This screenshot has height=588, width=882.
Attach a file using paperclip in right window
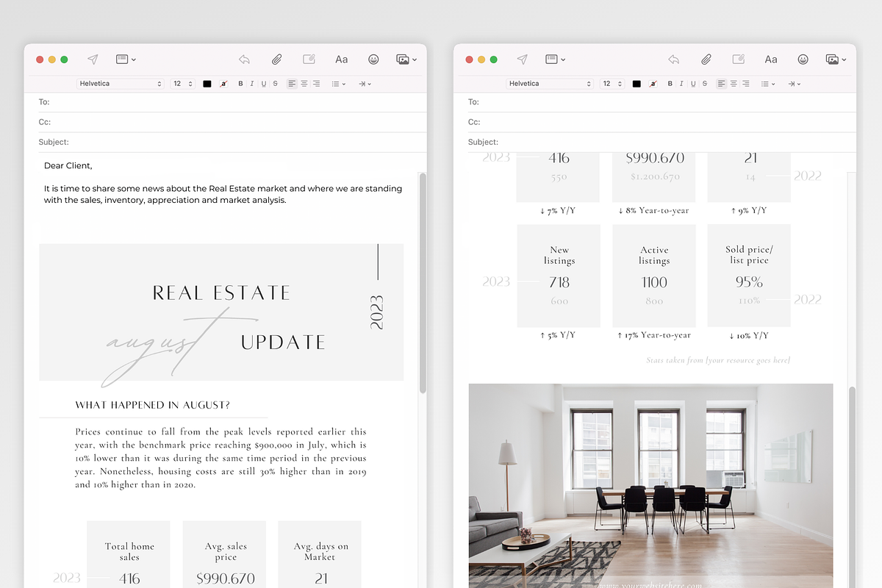click(x=706, y=60)
